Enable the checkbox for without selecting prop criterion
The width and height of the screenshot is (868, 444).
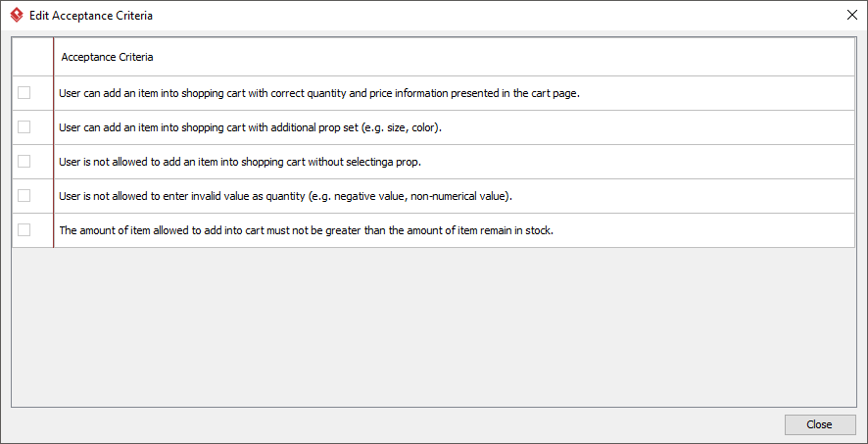24,162
